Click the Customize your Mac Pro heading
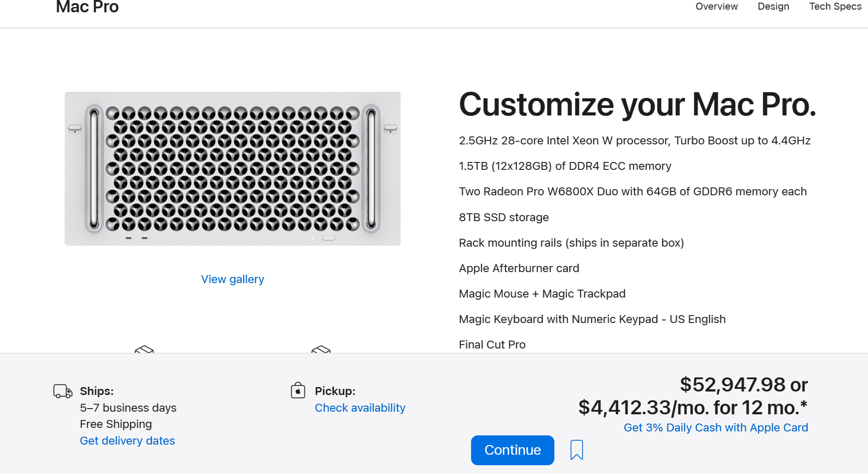 tap(637, 104)
